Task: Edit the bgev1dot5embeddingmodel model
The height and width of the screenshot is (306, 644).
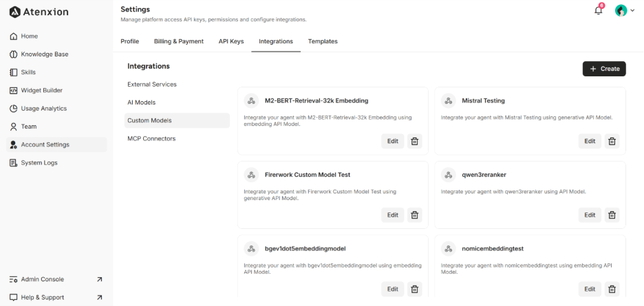Action: (x=393, y=289)
